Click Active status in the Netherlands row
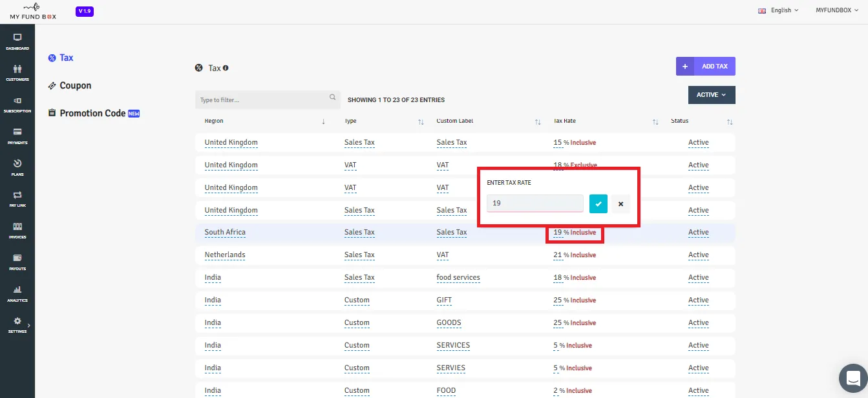 [698, 255]
